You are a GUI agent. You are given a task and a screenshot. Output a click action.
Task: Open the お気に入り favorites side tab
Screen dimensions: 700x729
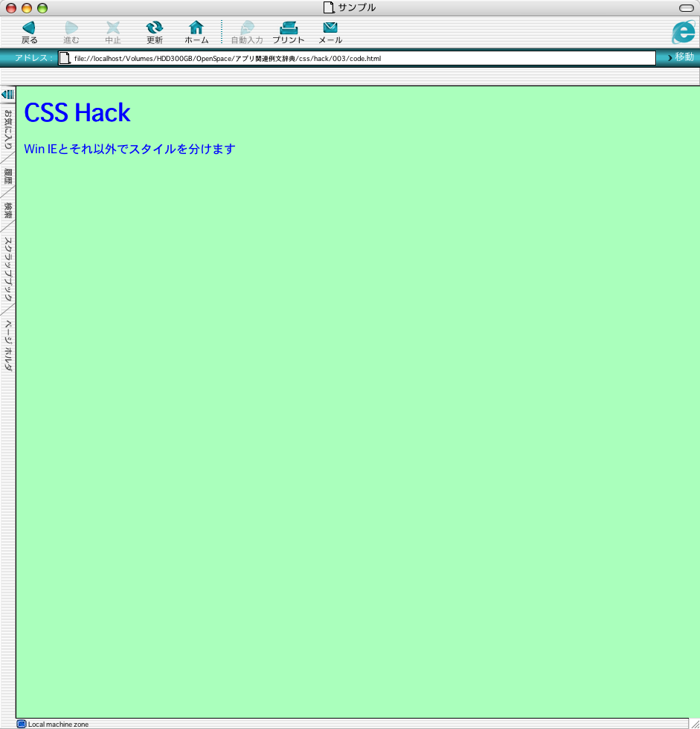point(8,129)
